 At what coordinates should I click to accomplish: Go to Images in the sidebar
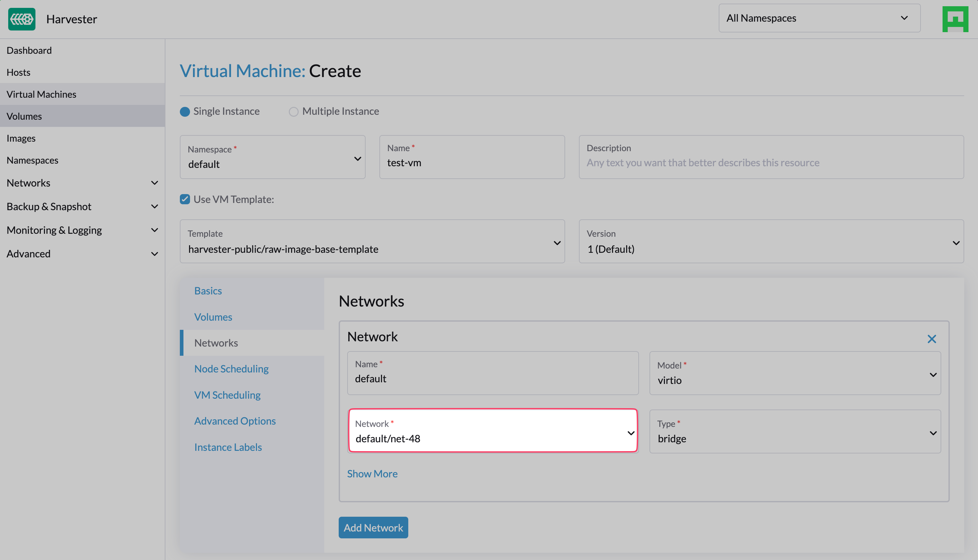click(x=21, y=138)
